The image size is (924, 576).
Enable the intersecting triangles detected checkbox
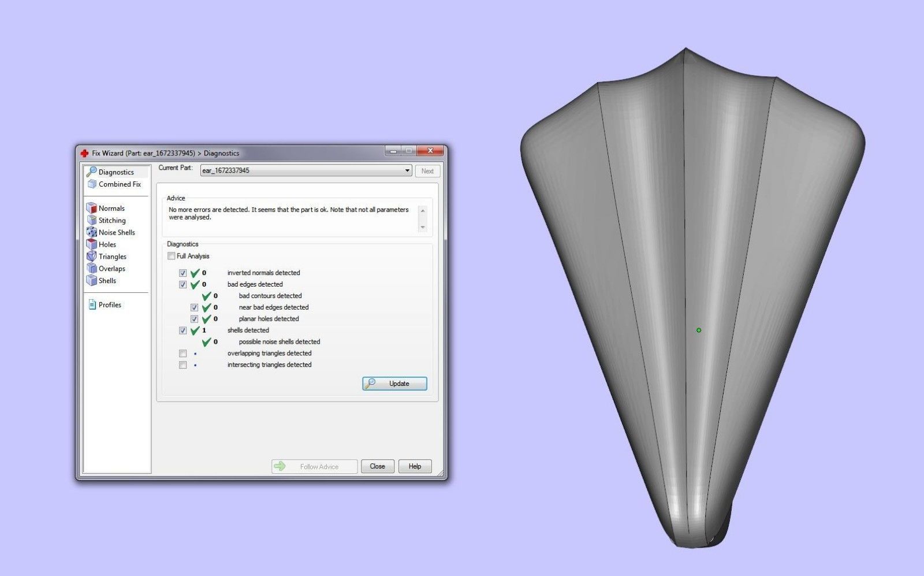point(182,365)
